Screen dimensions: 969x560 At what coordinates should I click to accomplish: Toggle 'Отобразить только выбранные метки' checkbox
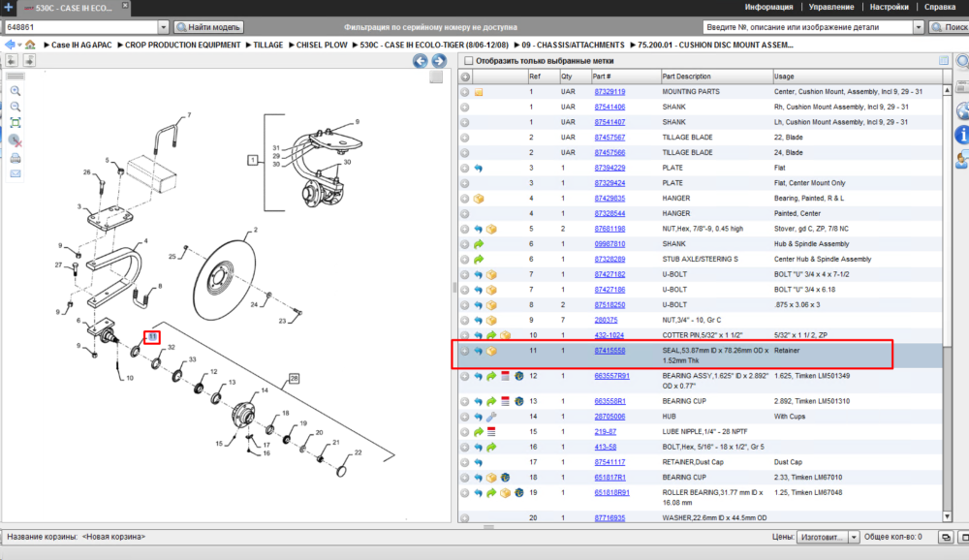point(468,61)
